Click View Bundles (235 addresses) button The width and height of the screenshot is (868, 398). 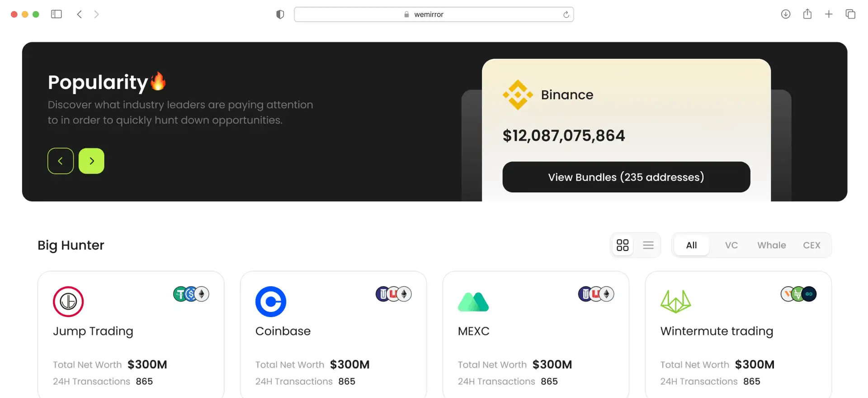(x=626, y=177)
